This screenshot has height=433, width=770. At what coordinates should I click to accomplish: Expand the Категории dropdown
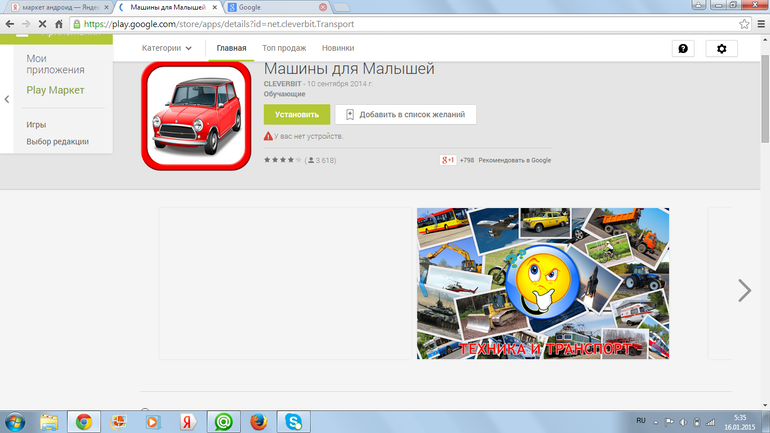pyautogui.click(x=167, y=48)
